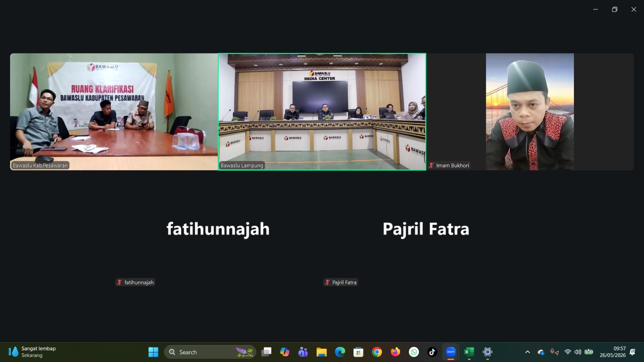Viewport: 644px width, 362px height.
Task: Click the Zoom taskbar icon
Action: tap(451, 352)
